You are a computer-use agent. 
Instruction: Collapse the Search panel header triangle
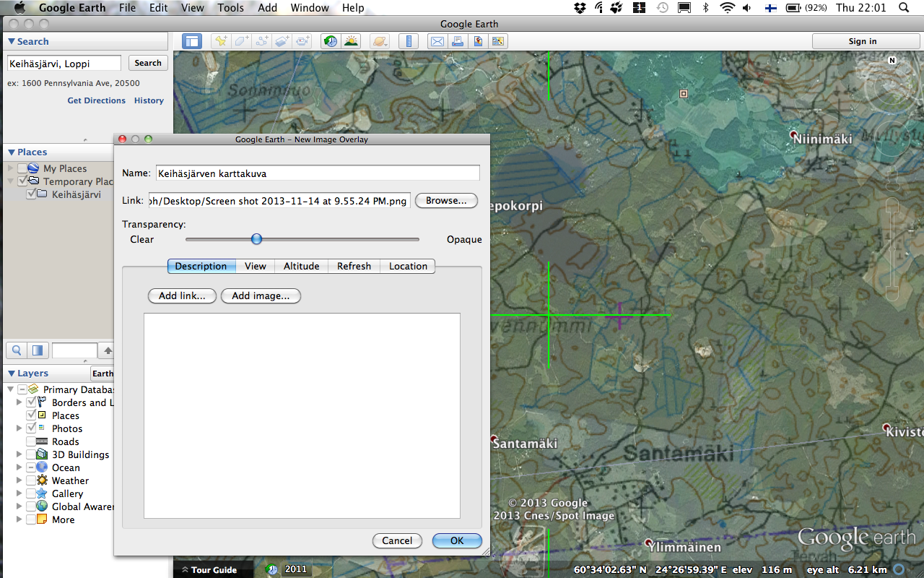12,42
